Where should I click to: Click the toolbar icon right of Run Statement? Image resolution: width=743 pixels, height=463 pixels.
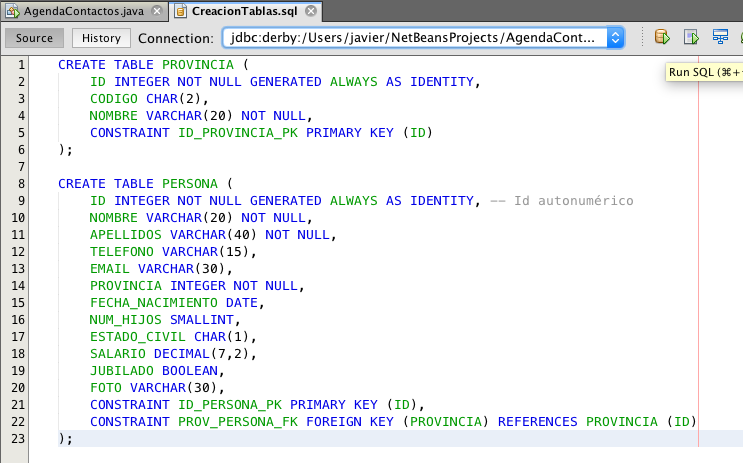coord(720,38)
